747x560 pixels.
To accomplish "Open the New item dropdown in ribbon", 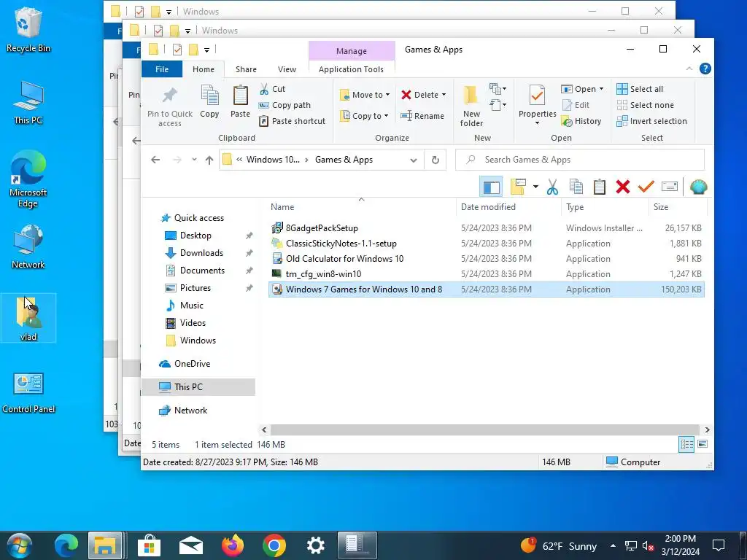I will pyautogui.click(x=498, y=88).
